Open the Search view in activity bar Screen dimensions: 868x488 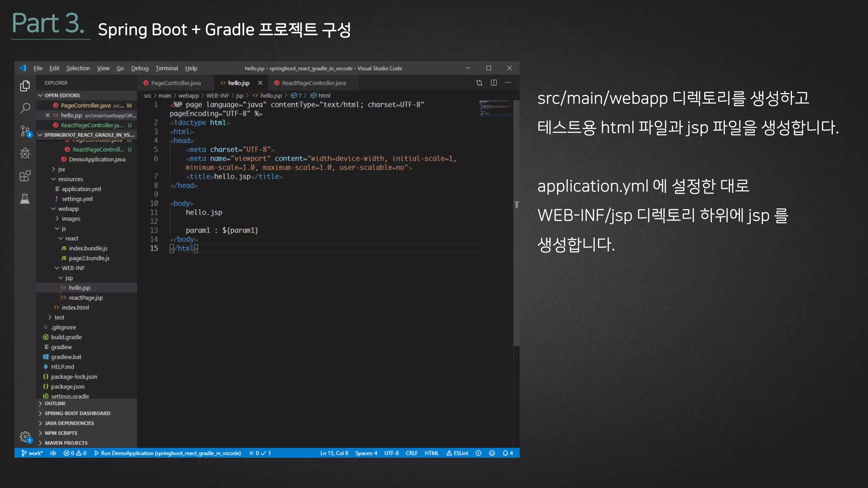click(x=25, y=108)
